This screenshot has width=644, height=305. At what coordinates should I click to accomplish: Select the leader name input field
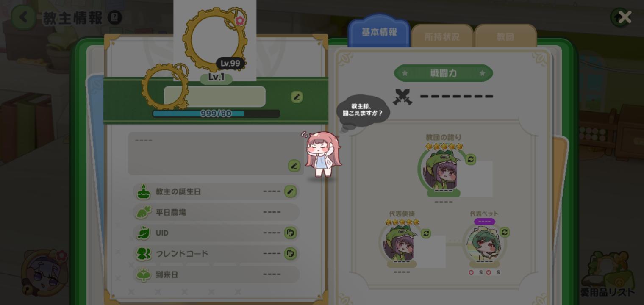215,97
